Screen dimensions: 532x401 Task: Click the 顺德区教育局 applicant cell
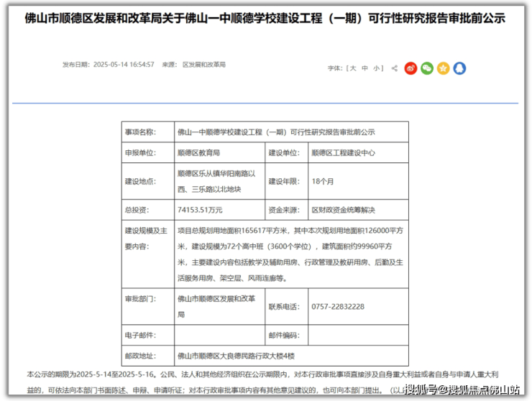[x=198, y=153]
